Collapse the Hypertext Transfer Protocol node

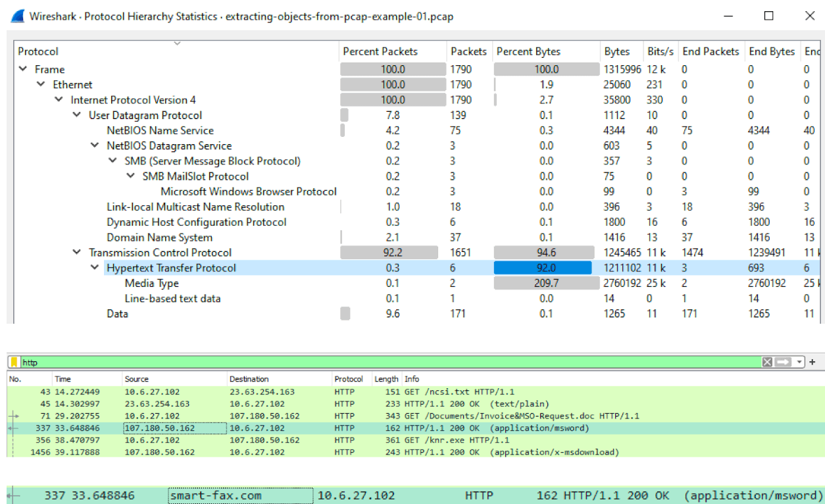coord(95,268)
